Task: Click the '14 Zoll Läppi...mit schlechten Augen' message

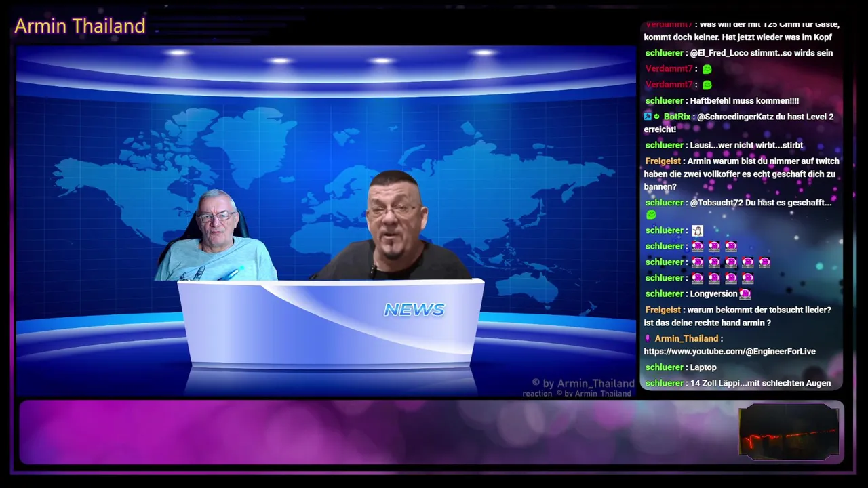Action: 760,384
